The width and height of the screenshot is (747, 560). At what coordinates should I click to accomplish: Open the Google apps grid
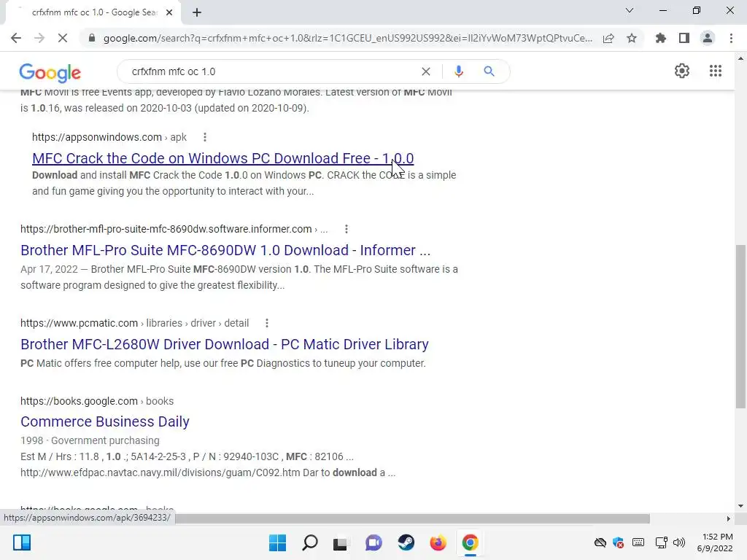(x=715, y=71)
